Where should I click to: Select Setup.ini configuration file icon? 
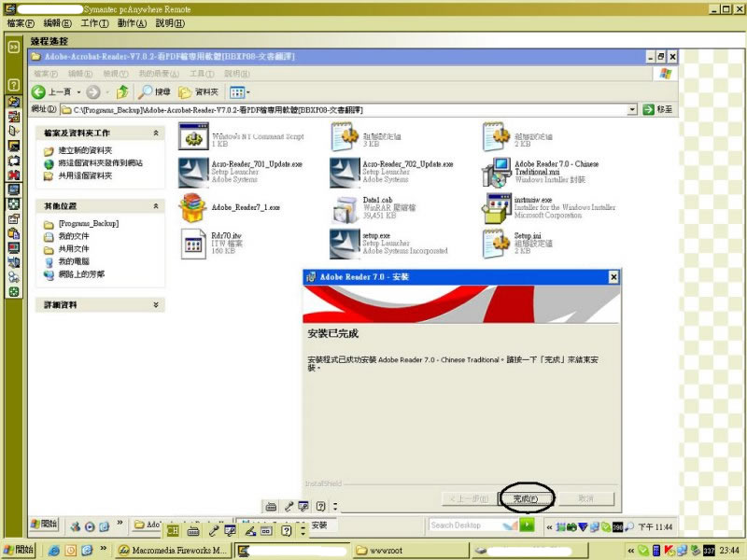pos(494,244)
